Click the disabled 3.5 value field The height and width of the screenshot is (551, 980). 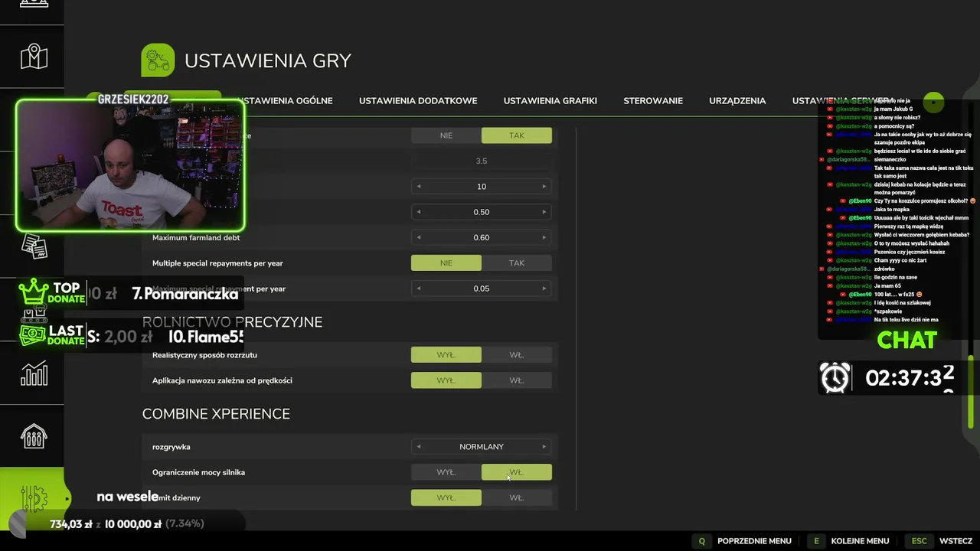[x=482, y=161]
